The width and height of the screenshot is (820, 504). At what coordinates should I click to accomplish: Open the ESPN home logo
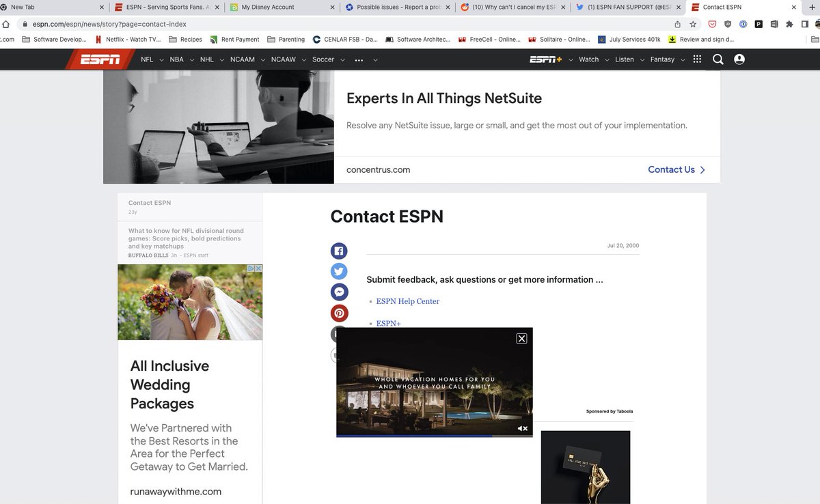[x=100, y=59]
